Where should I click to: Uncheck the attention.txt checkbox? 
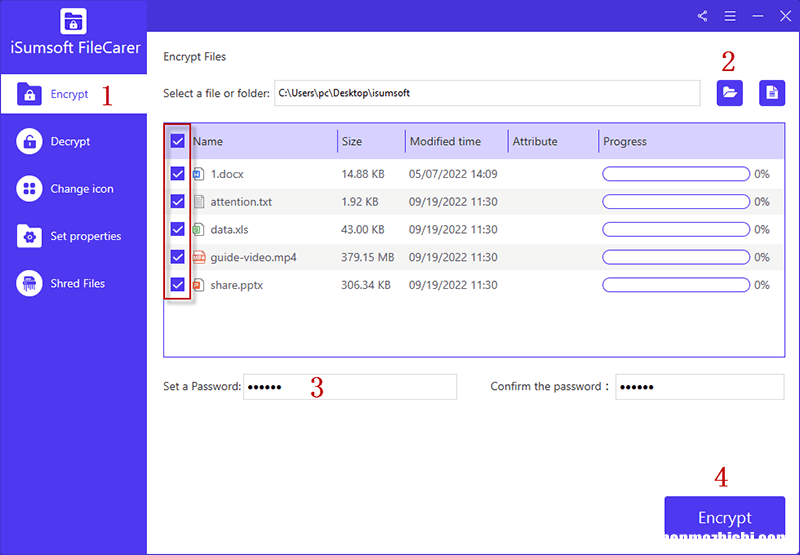[178, 201]
